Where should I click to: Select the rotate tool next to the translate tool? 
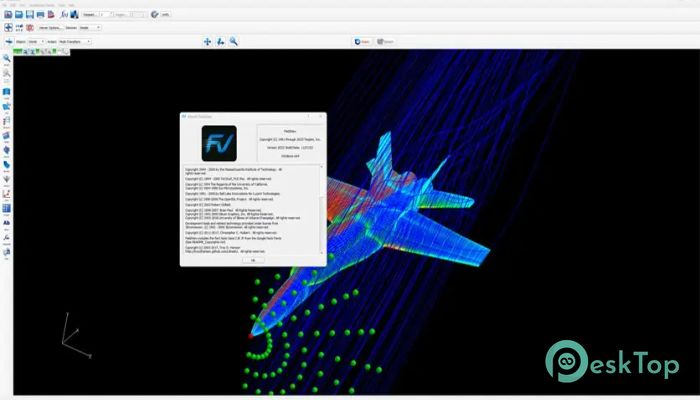tap(220, 42)
